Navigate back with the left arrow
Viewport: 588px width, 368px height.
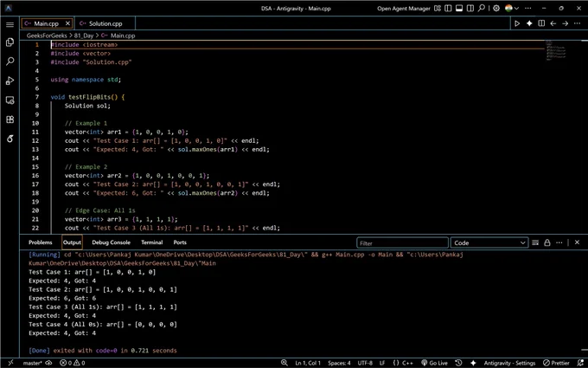[553, 23]
